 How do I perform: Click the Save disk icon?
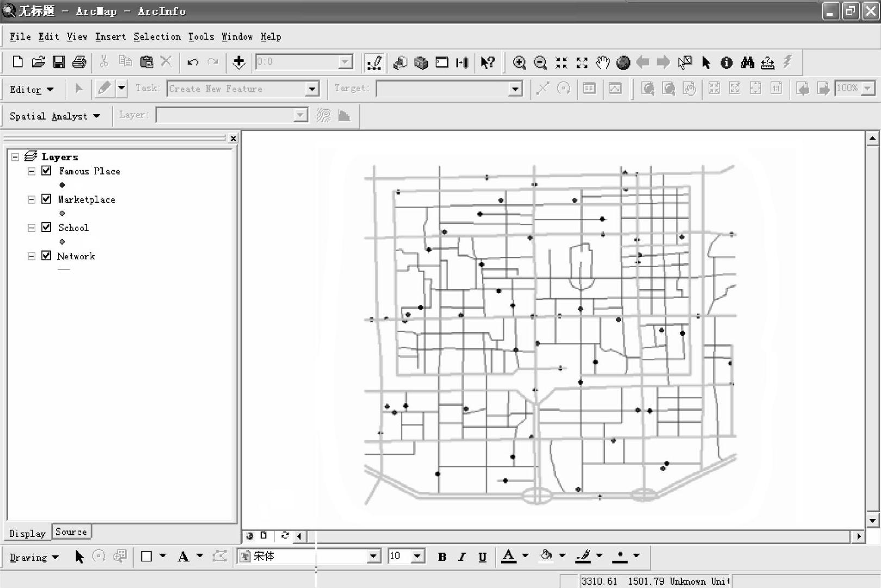59,62
